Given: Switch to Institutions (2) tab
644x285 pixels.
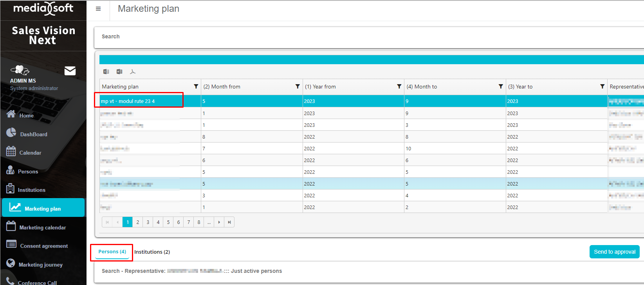Looking at the screenshot, I should pos(152,252).
